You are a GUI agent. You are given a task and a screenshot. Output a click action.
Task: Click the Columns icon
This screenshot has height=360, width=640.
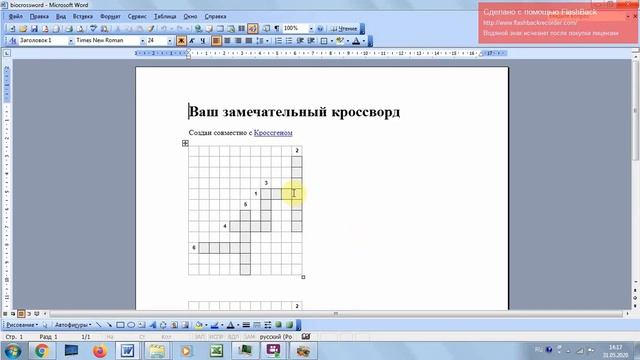click(x=242, y=29)
